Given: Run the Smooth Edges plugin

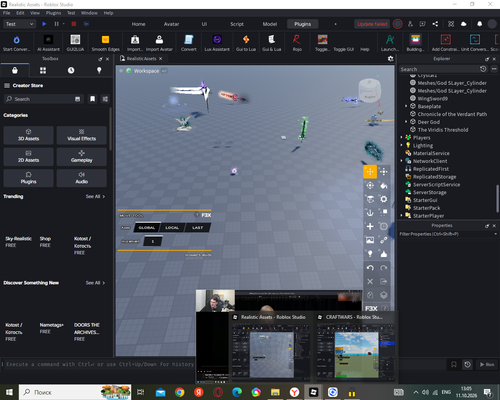Looking at the screenshot, I should click(105, 40).
